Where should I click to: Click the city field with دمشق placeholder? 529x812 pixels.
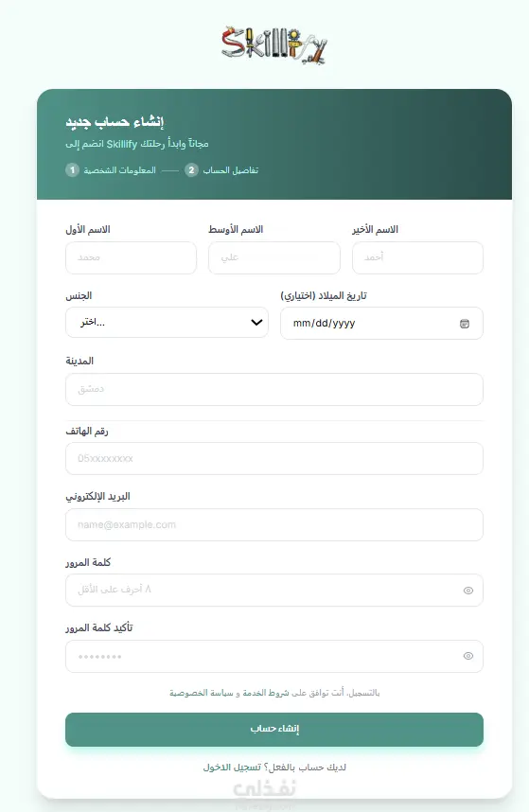274,389
